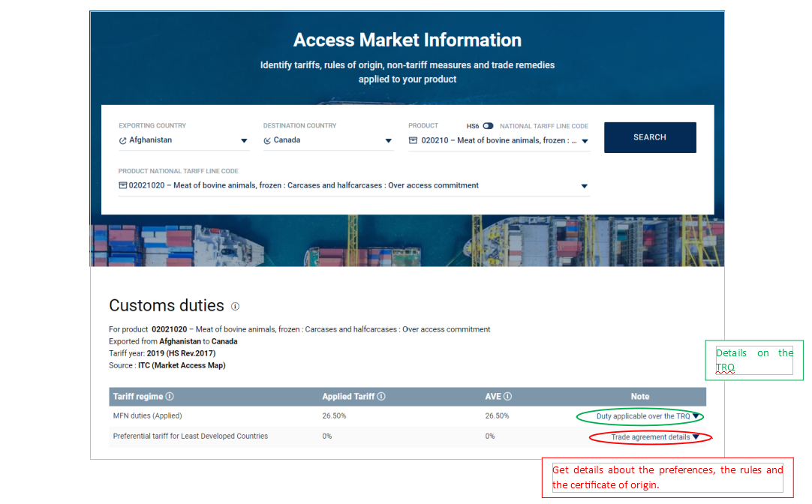Show the Tariff regime info tooltip icon
Viewport: 812px width, 504px height.
tap(170, 397)
